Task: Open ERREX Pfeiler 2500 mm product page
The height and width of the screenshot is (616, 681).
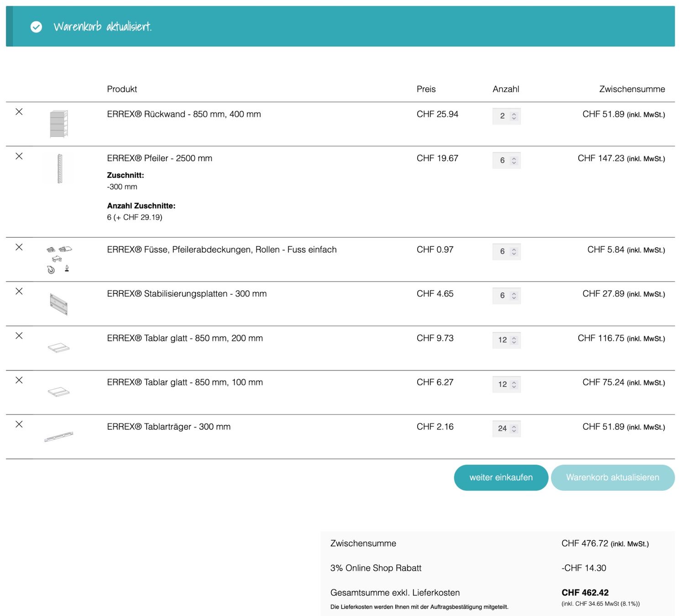Action: pos(160,158)
